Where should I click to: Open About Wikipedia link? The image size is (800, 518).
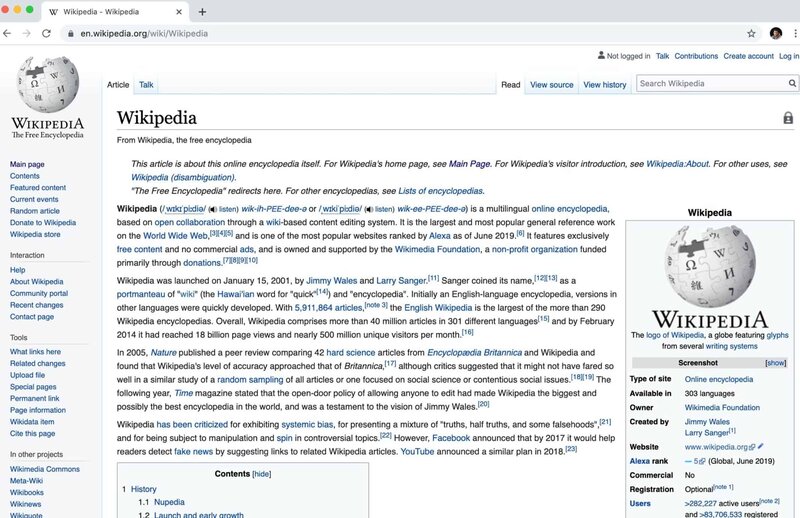click(x=37, y=282)
